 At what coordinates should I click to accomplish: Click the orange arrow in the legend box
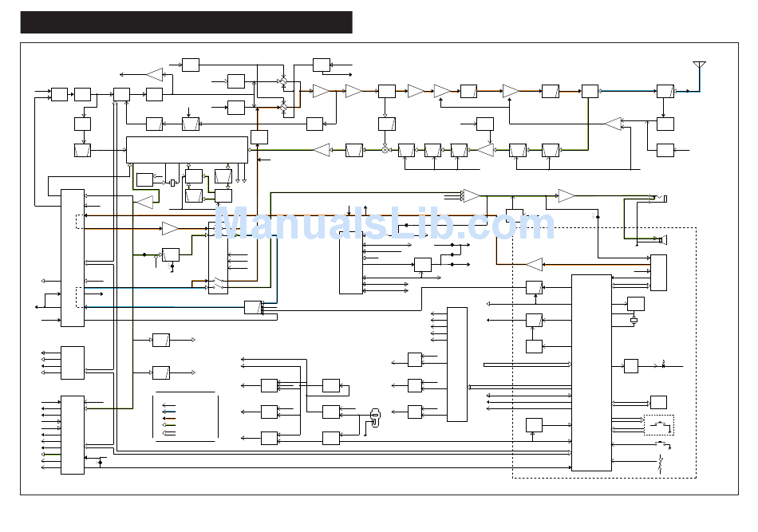pyautogui.click(x=168, y=419)
